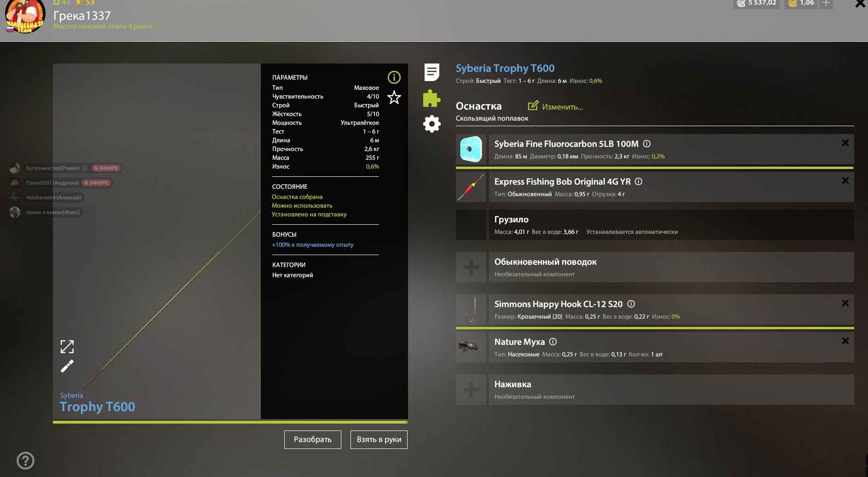Click the rename pencil icon on rod preview
Viewport: 868px width, 477px height.
click(x=67, y=366)
